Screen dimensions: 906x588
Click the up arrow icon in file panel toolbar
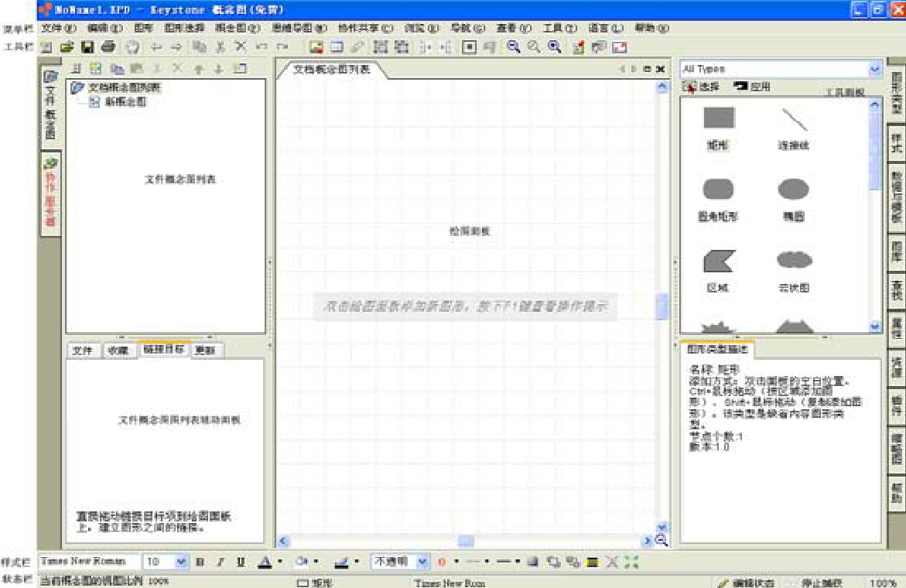coord(199,70)
